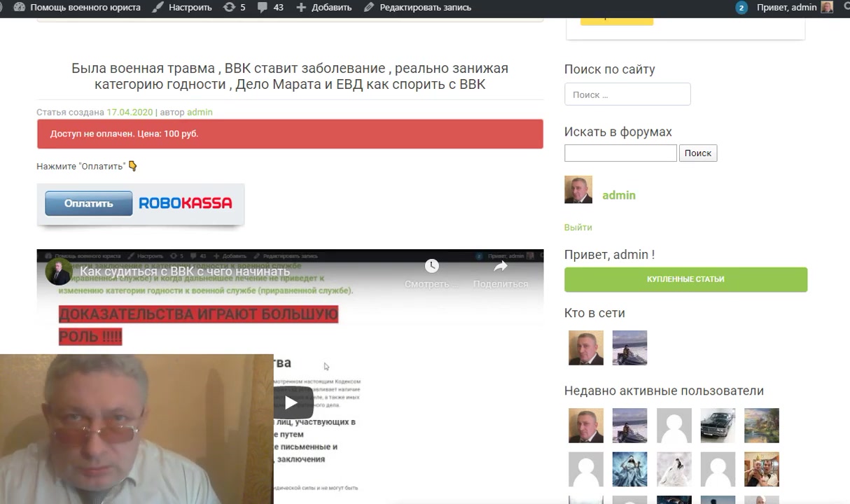The image size is (850, 504).
Task: Focus the Искать в форумах text field
Action: pos(620,153)
